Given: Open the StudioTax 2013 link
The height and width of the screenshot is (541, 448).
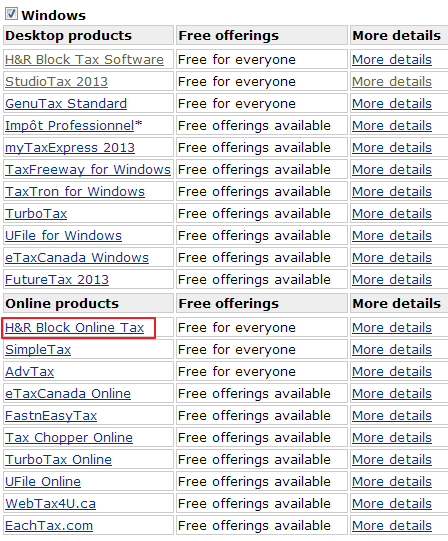Looking at the screenshot, I should [57, 82].
